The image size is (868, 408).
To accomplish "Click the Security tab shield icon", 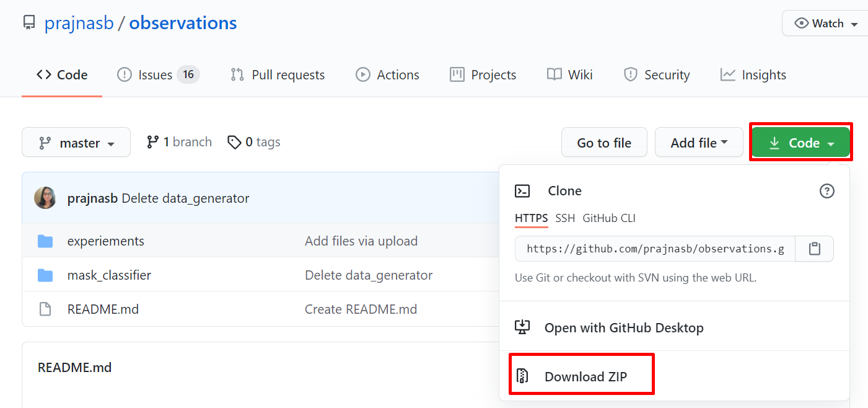I will pos(631,75).
